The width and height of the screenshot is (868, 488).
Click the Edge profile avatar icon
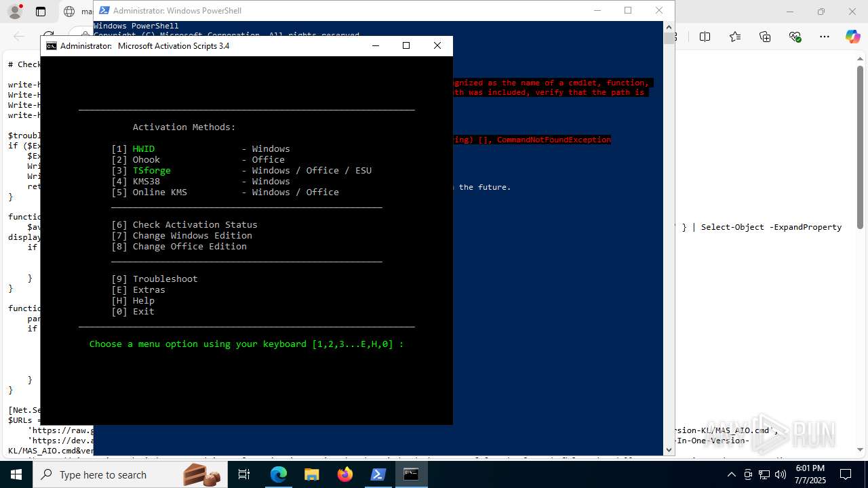pyautogui.click(x=14, y=12)
